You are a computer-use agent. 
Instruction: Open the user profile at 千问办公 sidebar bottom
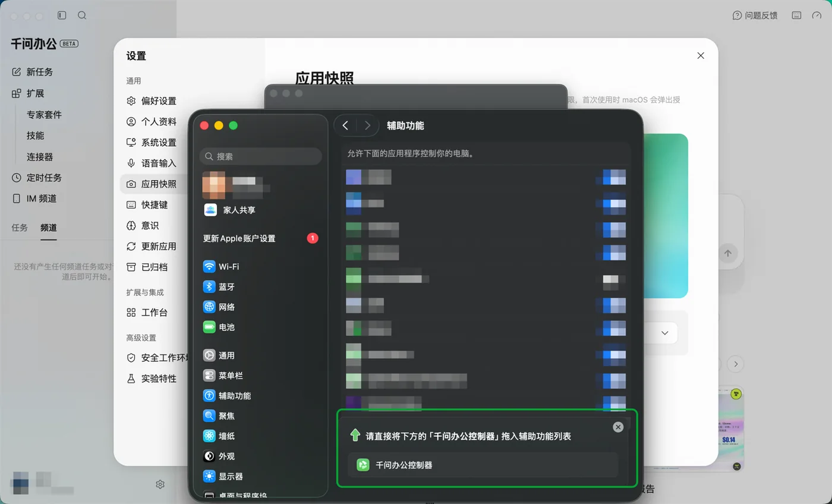click(42, 484)
